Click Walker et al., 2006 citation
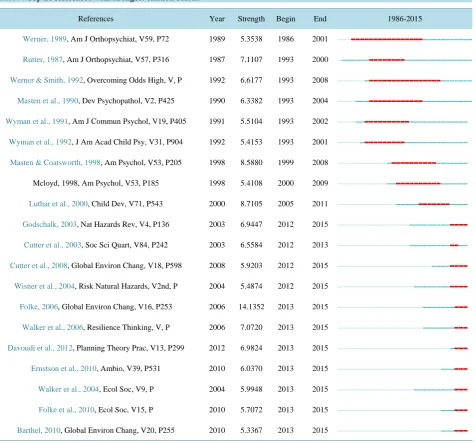 coord(53,327)
